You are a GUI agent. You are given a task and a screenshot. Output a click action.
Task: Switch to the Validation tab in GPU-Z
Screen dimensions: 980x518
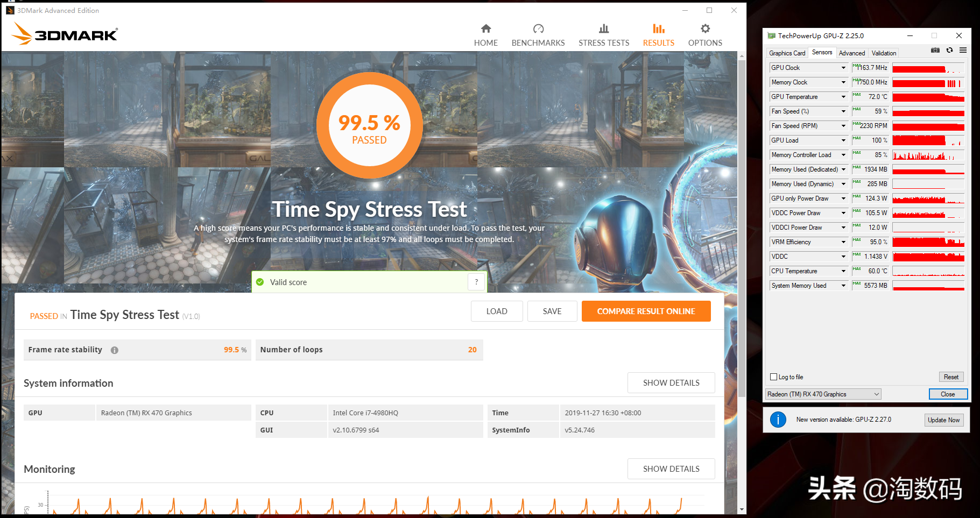(x=884, y=53)
